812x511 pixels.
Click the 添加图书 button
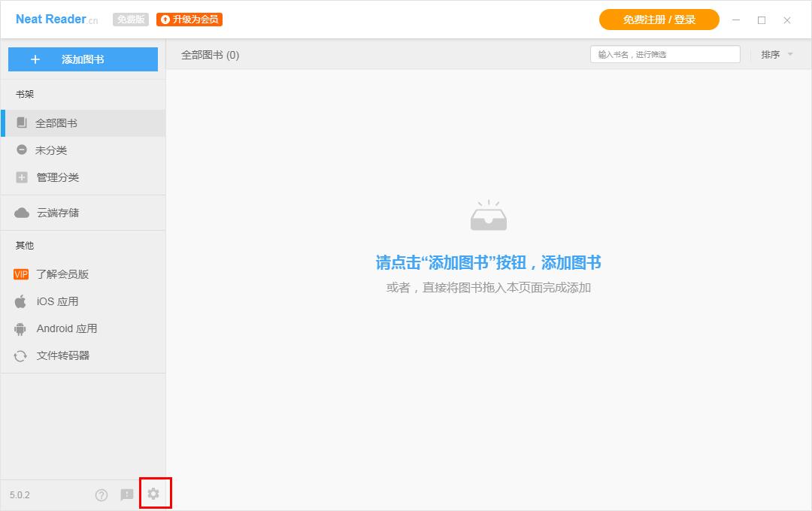pos(83,59)
